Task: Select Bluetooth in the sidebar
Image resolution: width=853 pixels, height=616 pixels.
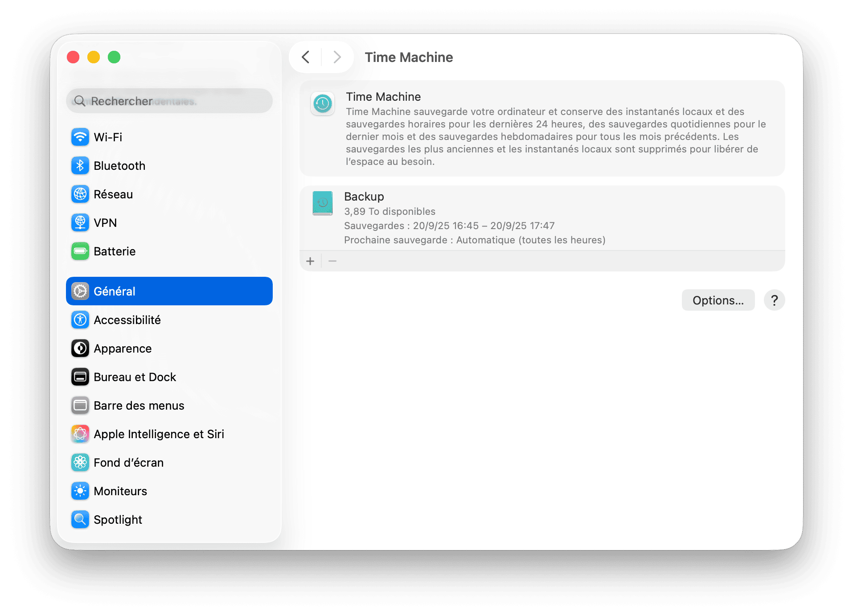Action: (x=119, y=165)
